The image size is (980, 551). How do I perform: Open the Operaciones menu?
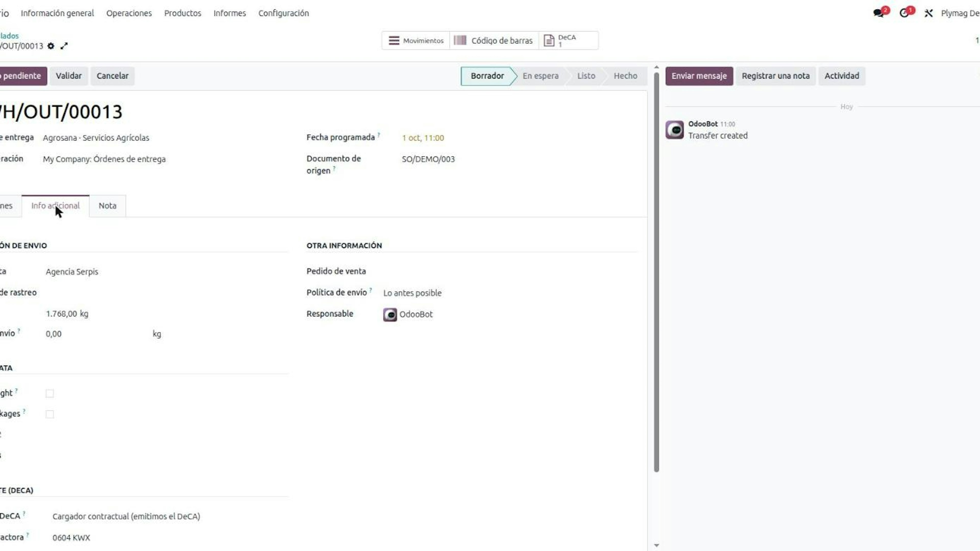[129, 13]
